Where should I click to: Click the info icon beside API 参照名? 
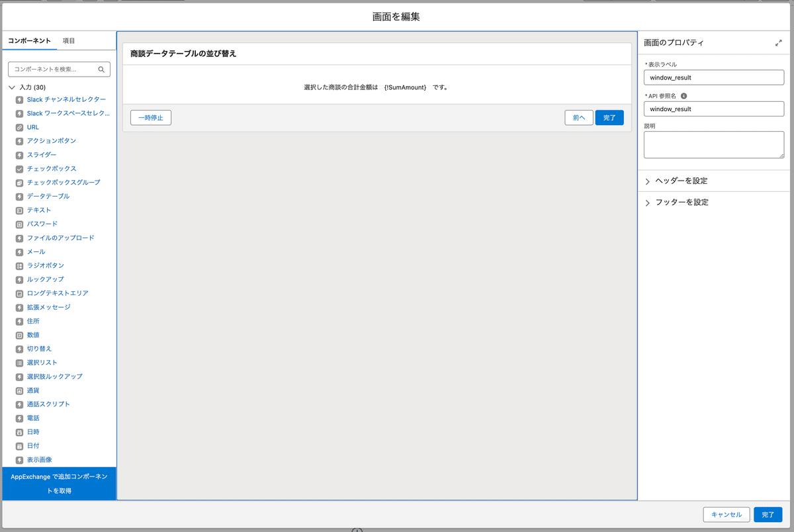[x=684, y=96]
